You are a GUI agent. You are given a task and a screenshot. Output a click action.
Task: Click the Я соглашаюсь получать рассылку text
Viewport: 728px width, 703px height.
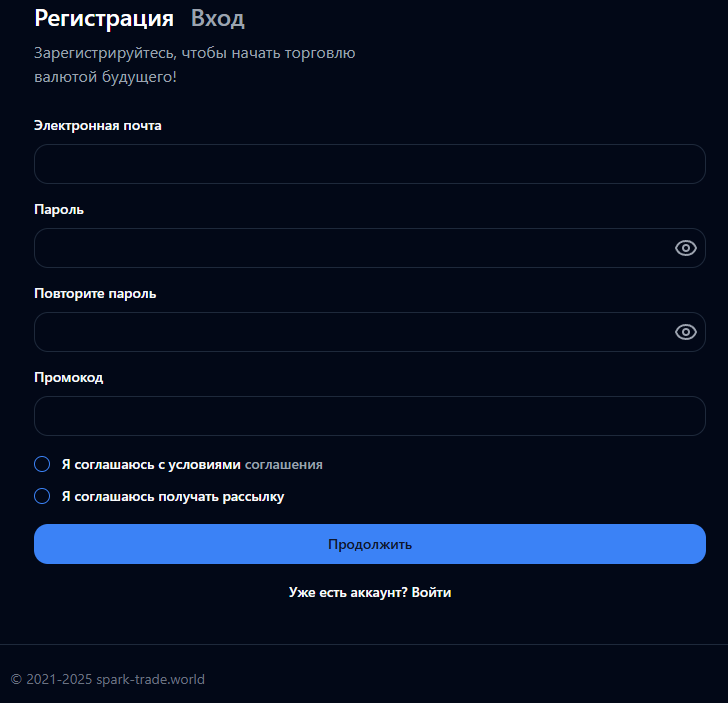point(173,497)
